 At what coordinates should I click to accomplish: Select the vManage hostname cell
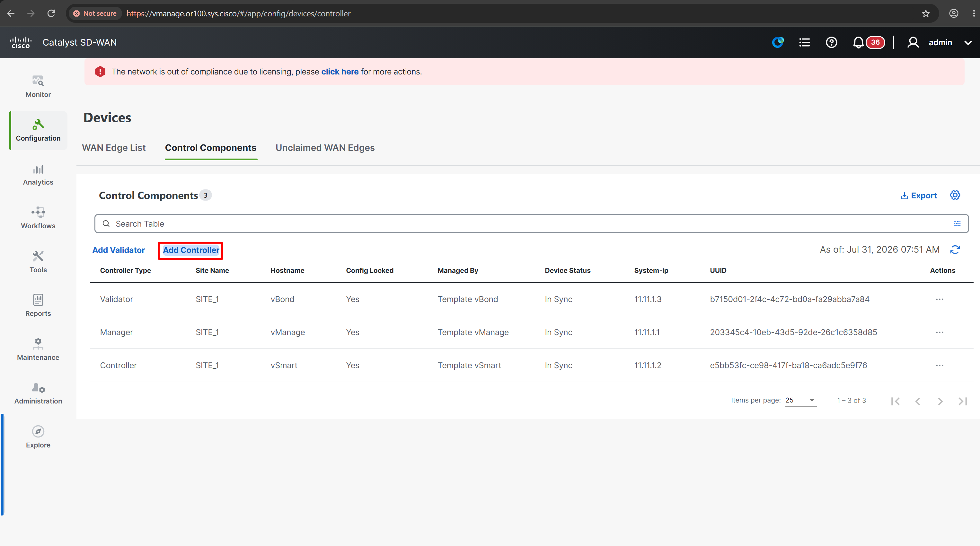(287, 332)
